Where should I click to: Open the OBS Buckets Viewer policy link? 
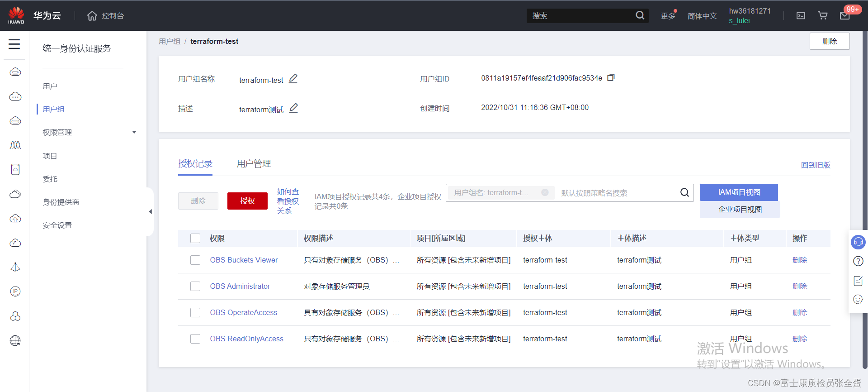pyautogui.click(x=244, y=260)
